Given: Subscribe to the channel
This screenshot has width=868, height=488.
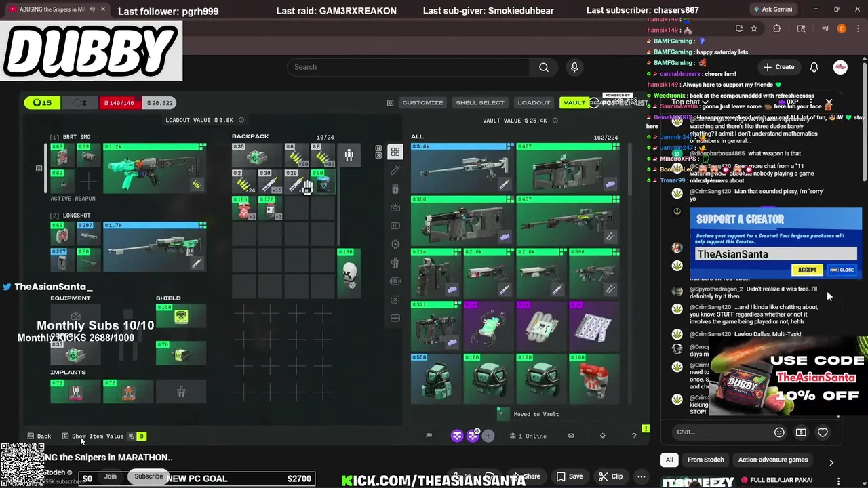Looking at the screenshot, I should [149, 476].
